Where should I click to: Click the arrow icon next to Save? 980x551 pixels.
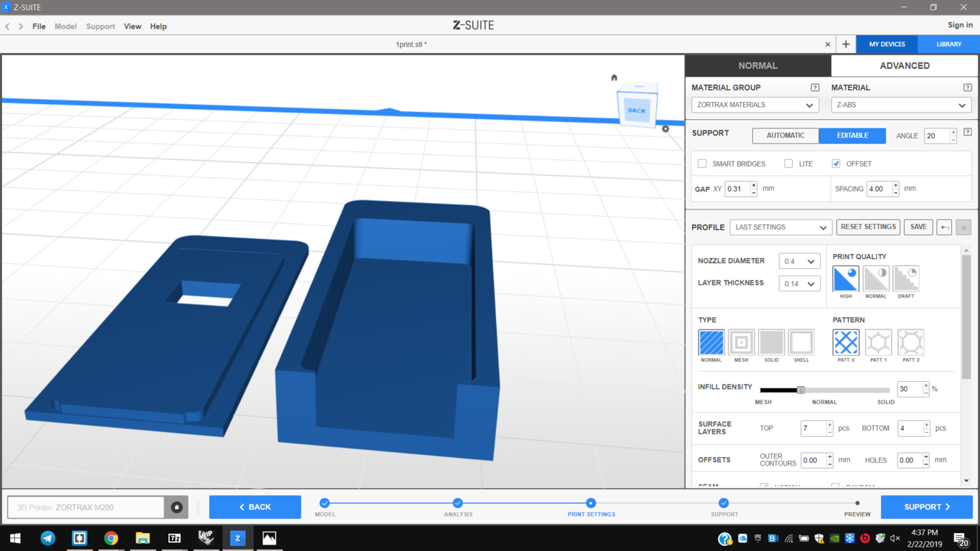tap(944, 227)
